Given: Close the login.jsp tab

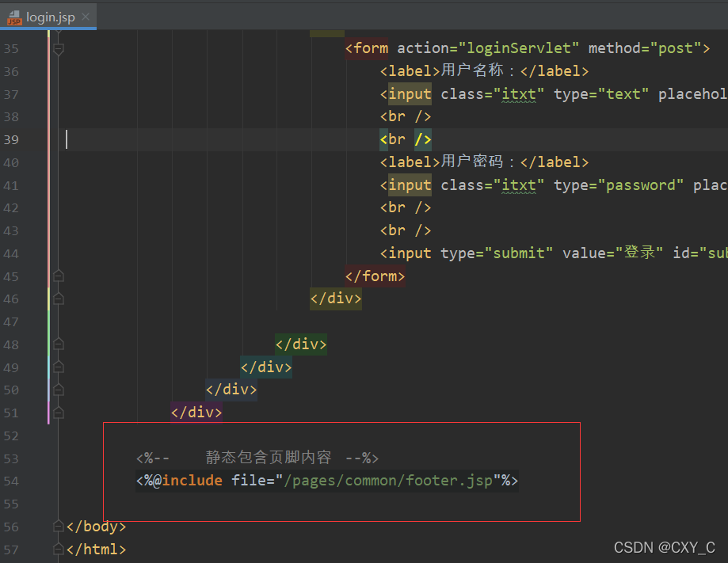Looking at the screenshot, I should point(86,17).
